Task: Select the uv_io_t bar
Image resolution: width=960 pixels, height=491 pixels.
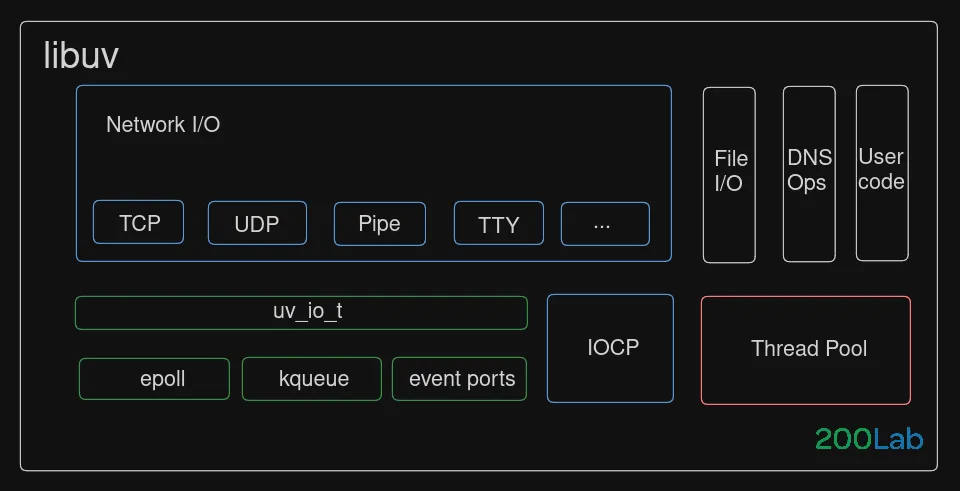Action: tap(301, 313)
